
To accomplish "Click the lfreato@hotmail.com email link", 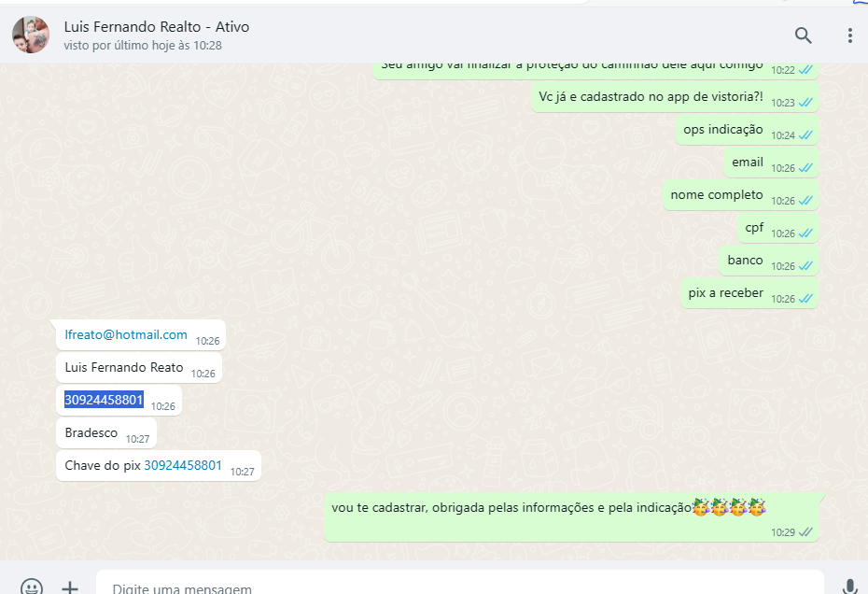I will click(x=126, y=334).
